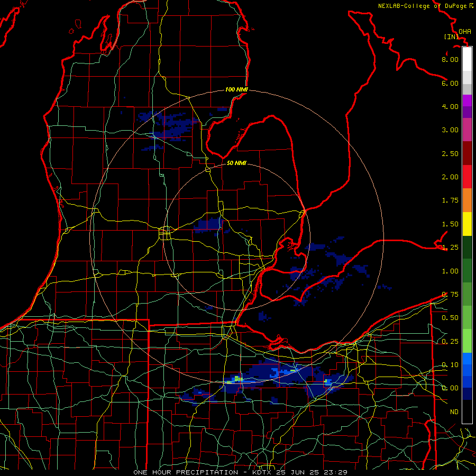Click the 100 NMI range ring label

click(236, 89)
